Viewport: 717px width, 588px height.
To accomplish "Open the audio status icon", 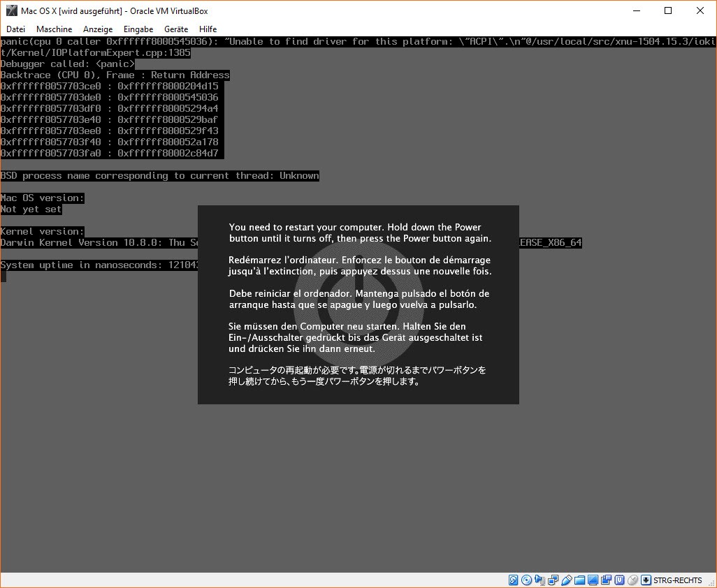I will 539,580.
